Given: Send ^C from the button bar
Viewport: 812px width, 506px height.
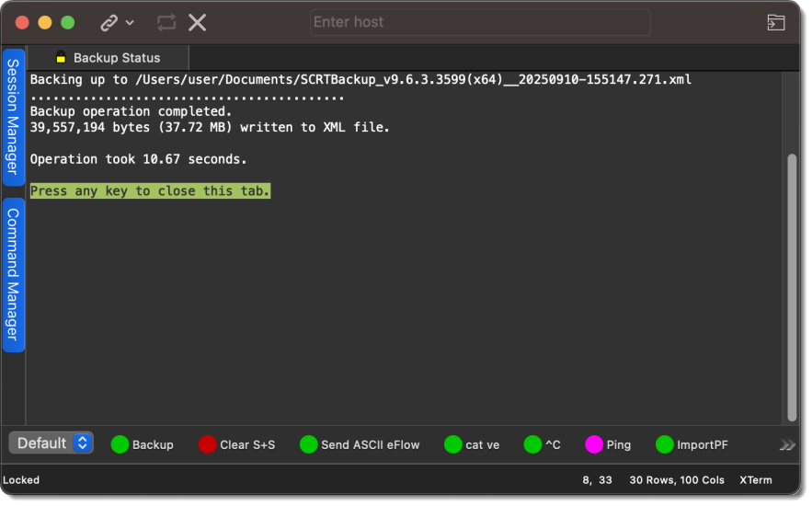Looking at the screenshot, I should [543, 444].
